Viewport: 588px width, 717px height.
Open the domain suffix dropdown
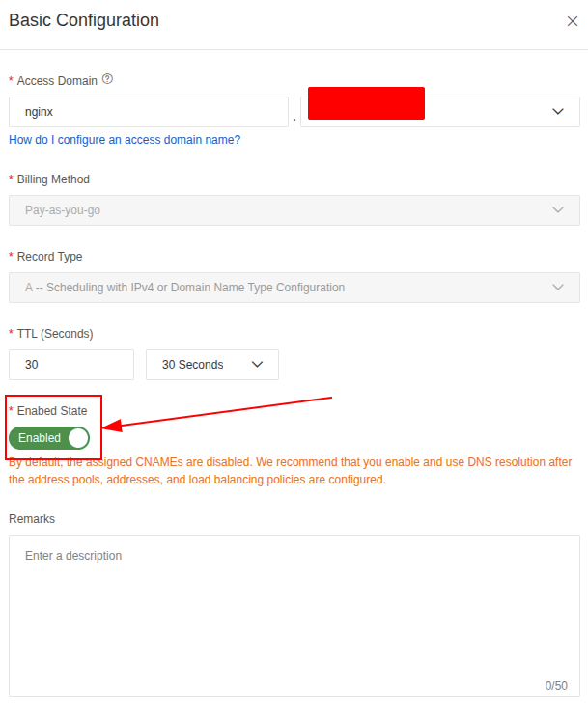[x=439, y=112]
